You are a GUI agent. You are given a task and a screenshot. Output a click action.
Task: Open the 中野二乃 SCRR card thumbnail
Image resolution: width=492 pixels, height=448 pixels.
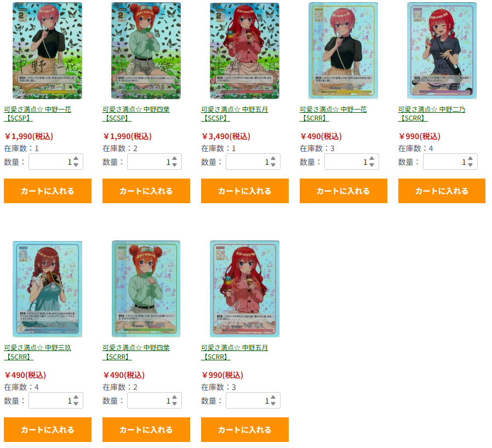pyautogui.click(x=442, y=51)
